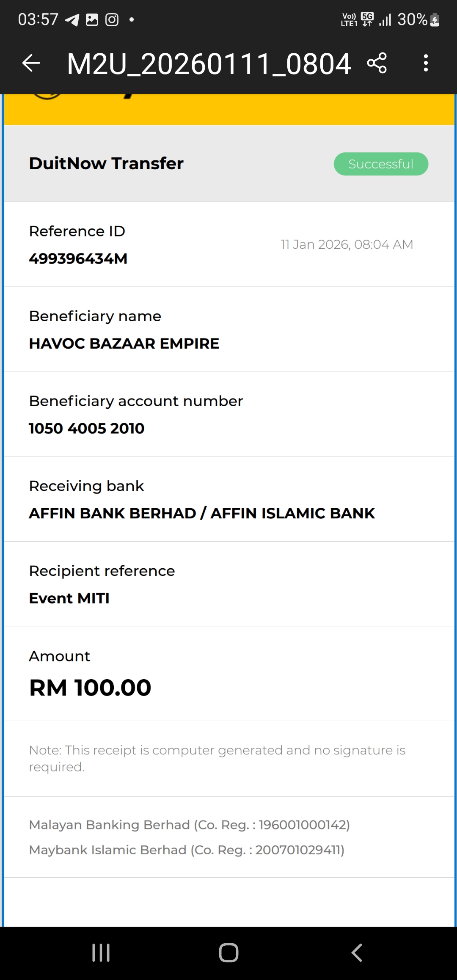Tap the RM 100.00 amount
This screenshot has width=457, height=980.
point(90,688)
